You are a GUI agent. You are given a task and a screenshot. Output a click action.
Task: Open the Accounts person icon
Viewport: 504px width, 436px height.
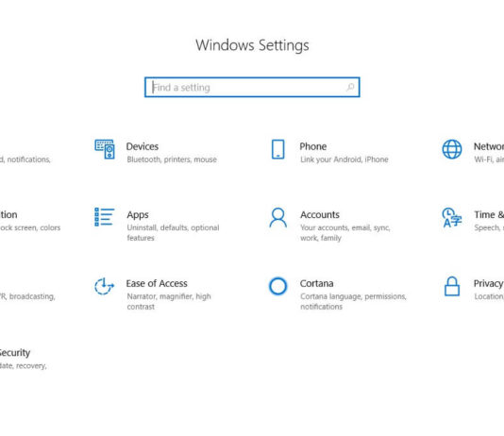tap(278, 217)
